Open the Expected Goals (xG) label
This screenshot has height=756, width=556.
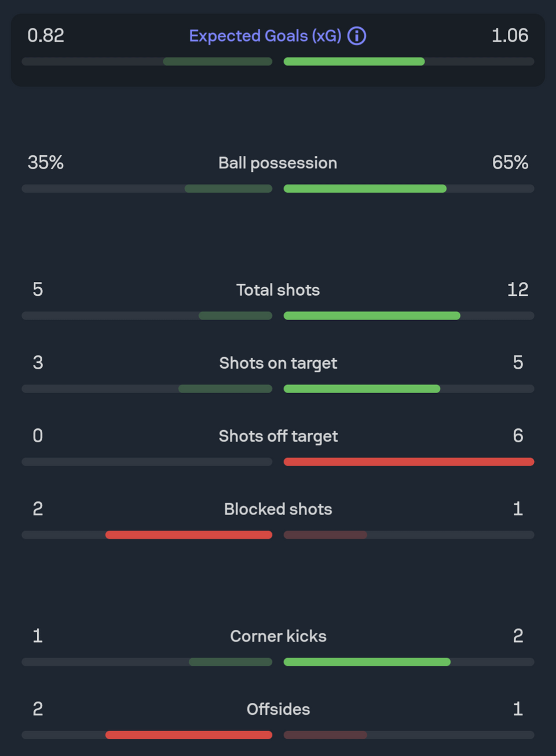pyautogui.click(x=265, y=36)
